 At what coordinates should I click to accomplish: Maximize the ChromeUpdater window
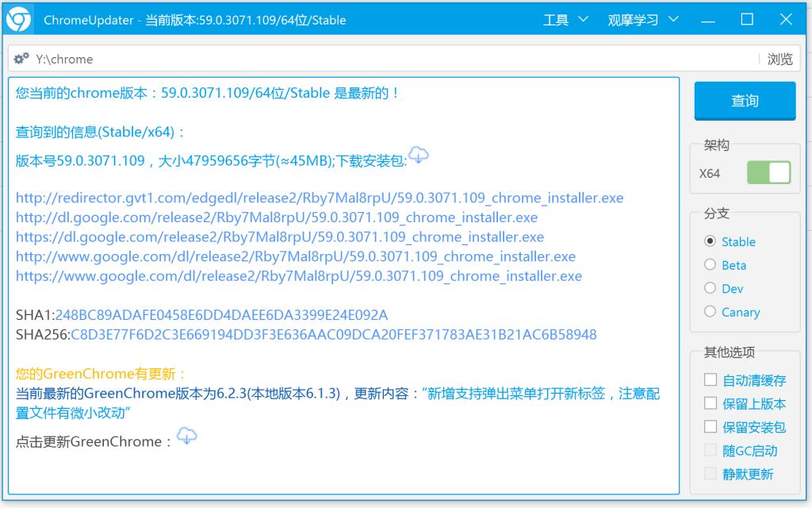click(x=747, y=20)
